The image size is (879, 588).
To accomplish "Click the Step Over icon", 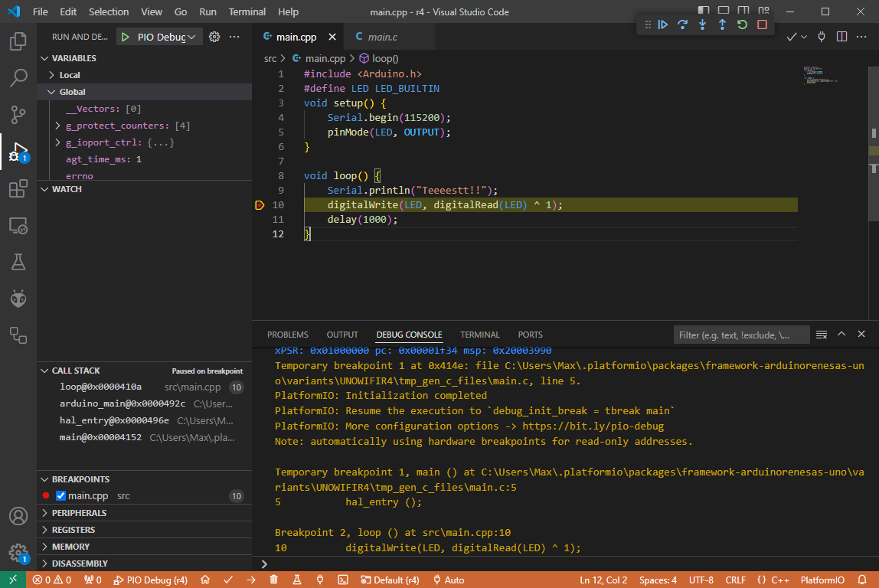I will (x=682, y=24).
